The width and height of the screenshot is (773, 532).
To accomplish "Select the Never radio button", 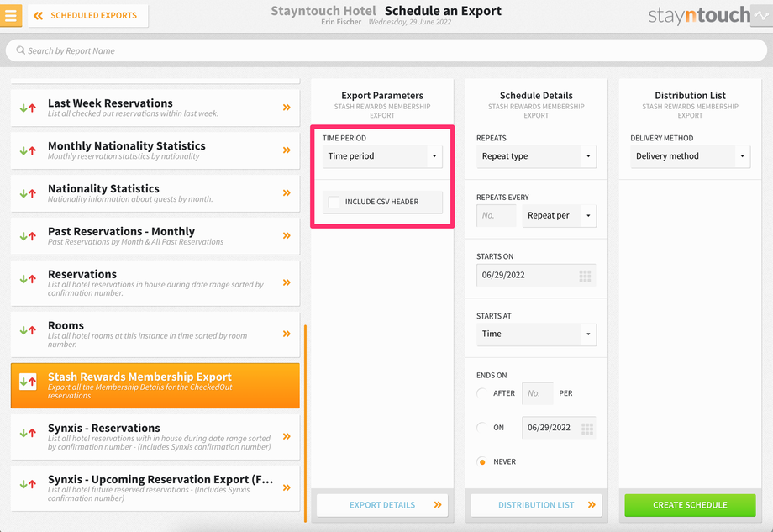I will point(481,462).
